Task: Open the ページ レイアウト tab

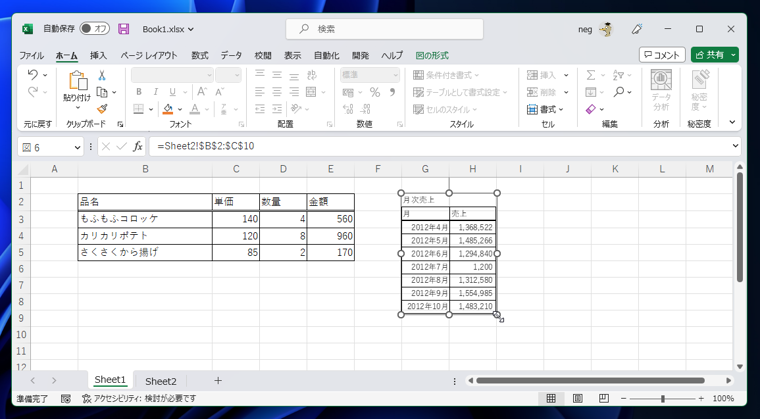Action: (149, 55)
